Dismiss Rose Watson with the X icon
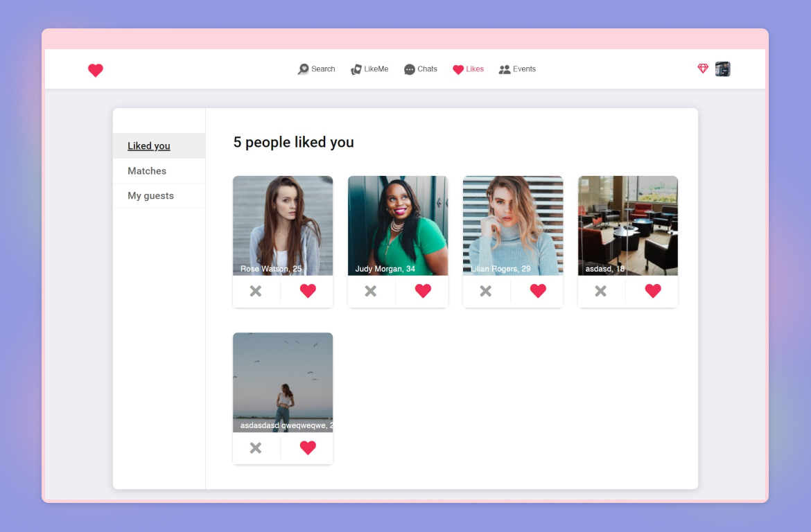The image size is (811, 532). tap(256, 291)
